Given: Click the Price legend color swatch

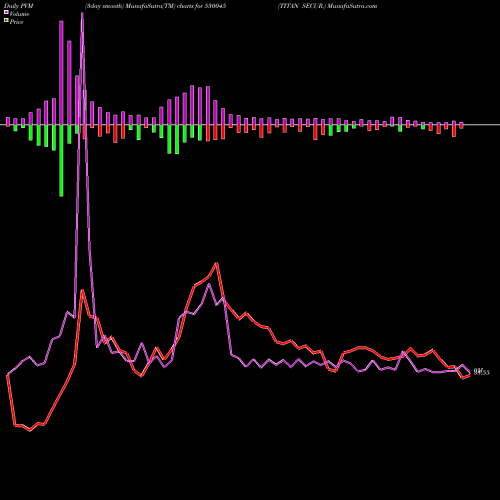Looking at the screenshot, I should pyautogui.click(x=6, y=21).
